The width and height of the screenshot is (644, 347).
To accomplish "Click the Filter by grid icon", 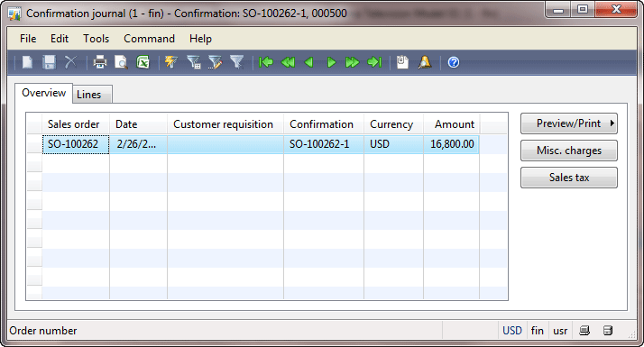I will pos(193,62).
